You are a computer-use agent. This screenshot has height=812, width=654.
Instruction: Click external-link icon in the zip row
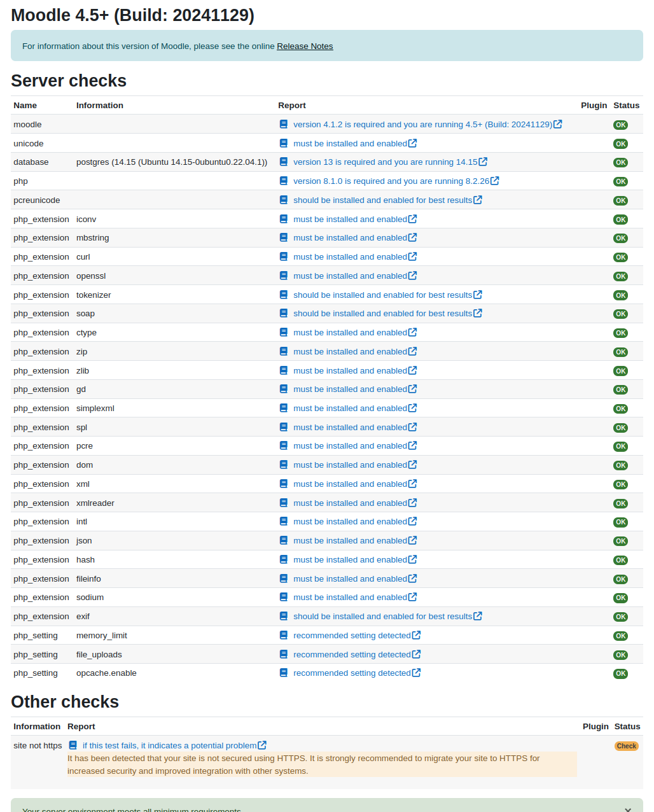tap(413, 351)
